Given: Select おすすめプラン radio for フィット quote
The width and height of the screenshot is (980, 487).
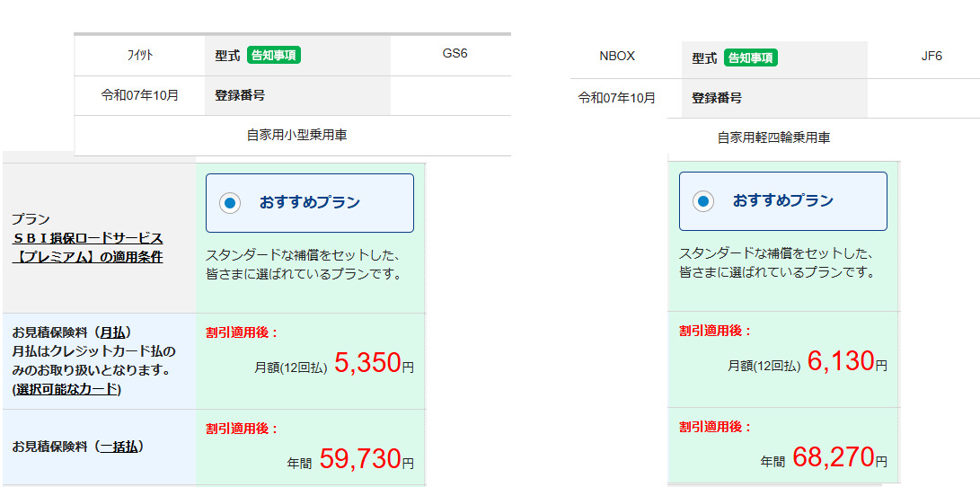Looking at the screenshot, I should [230, 203].
